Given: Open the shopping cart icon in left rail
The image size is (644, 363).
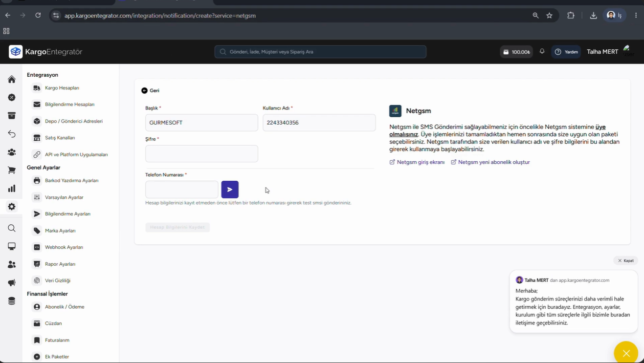Looking at the screenshot, I should point(12,171).
